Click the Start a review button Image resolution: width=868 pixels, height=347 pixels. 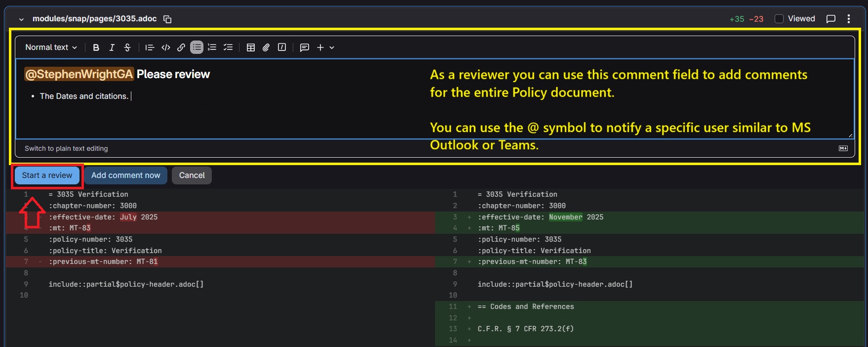(47, 175)
